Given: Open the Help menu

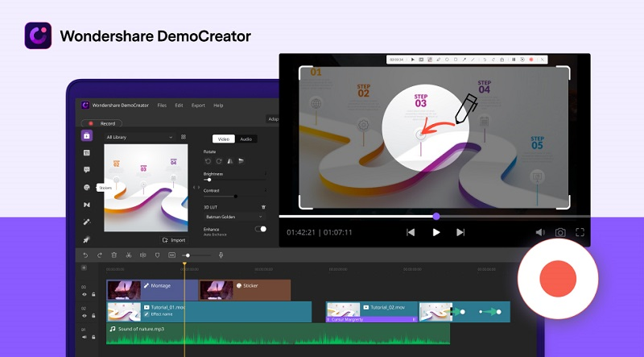Looking at the screenshot, I should [218, 106].
